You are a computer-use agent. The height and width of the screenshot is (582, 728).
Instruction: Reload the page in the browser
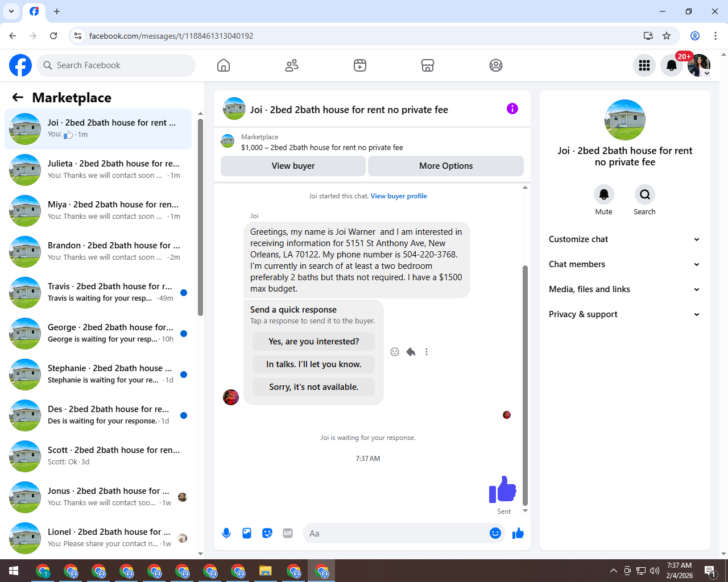tap(53, 36)
